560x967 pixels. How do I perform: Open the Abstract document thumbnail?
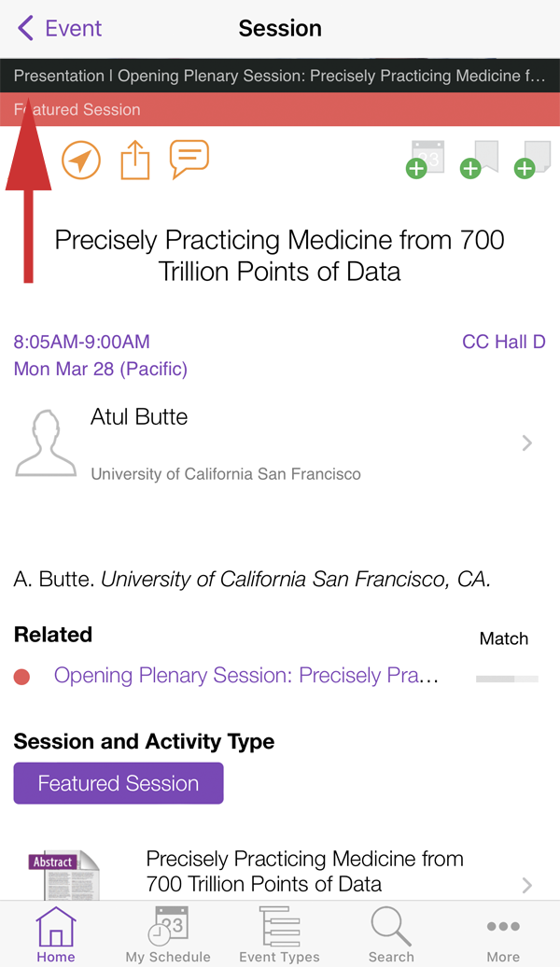pos(63,875)
